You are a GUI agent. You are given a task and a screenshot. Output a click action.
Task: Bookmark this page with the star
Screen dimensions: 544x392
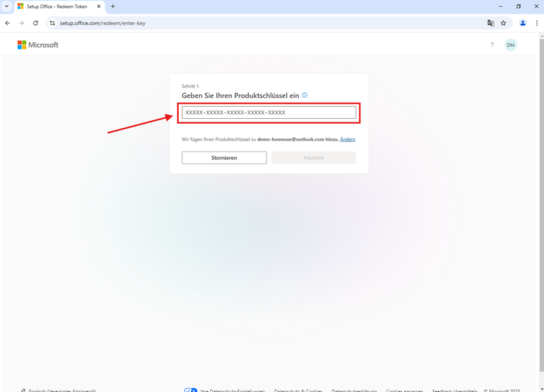tap(503, 23)
